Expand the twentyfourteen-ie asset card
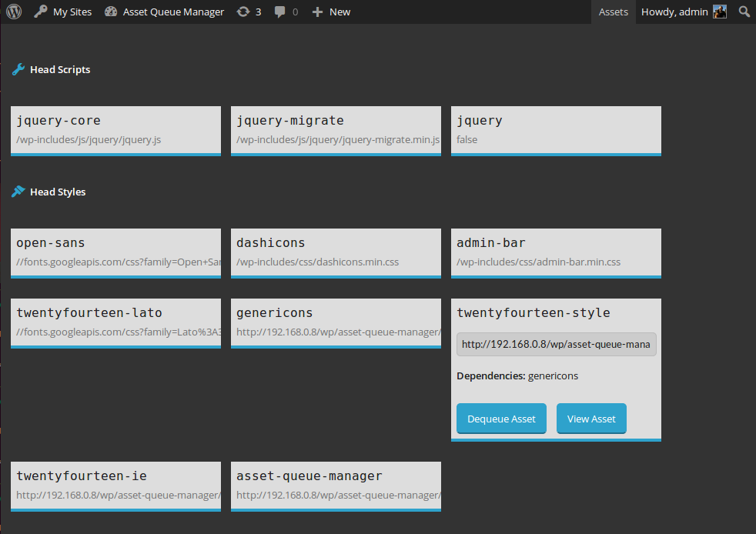The image size is (756, 534). [x=115, y=486]
